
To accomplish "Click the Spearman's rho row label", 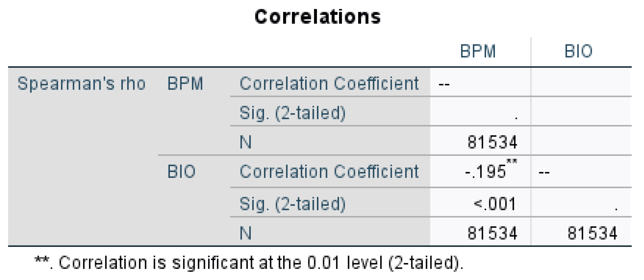I will click(81, 83).
